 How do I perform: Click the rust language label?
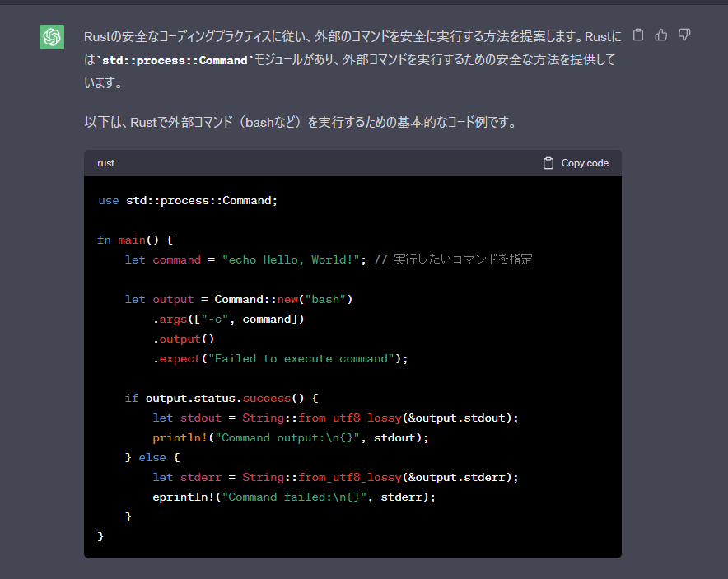[x=106, y=163]
